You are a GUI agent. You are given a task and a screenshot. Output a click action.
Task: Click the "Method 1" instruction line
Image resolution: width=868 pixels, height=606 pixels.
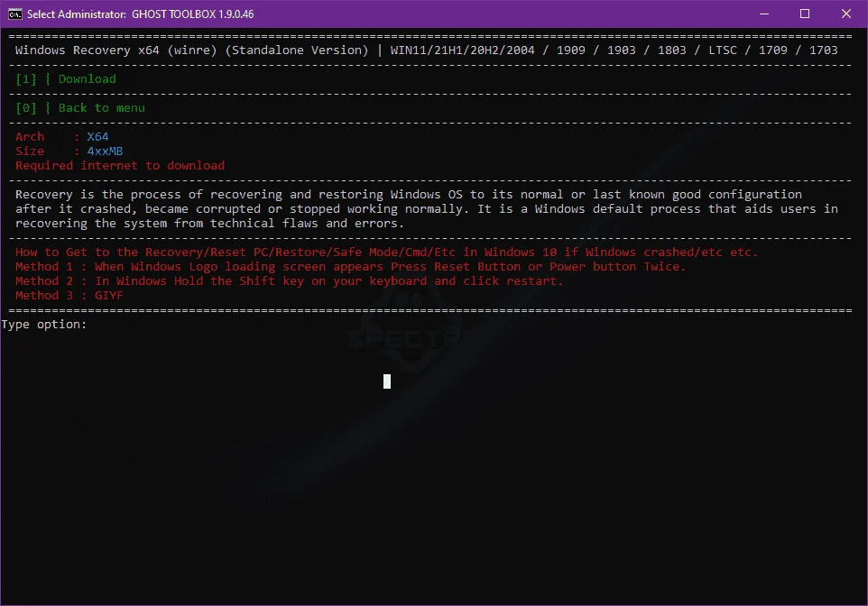[x=350, y=267]
